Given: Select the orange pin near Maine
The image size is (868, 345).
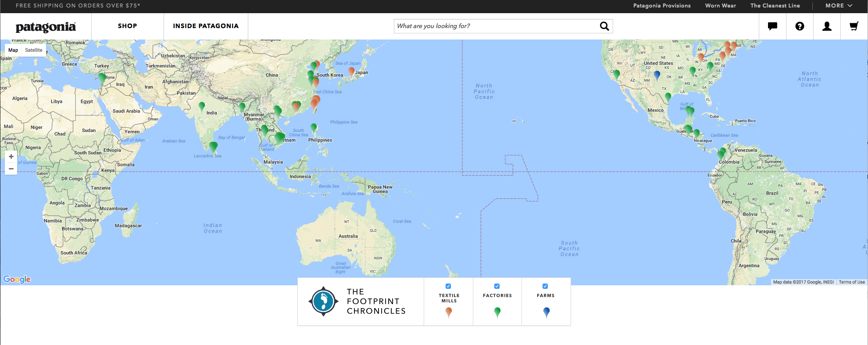Looking at the screenshot, I should [734, 46].
